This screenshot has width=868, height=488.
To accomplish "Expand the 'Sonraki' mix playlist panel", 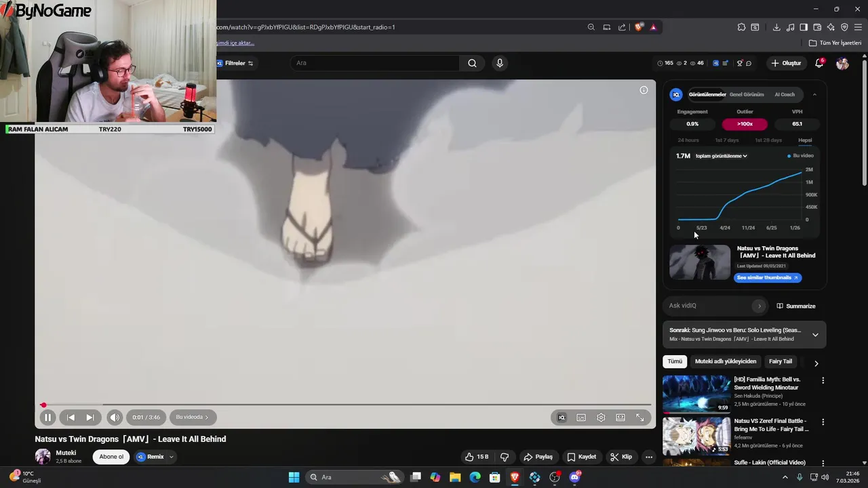I will tap(815, 334).
